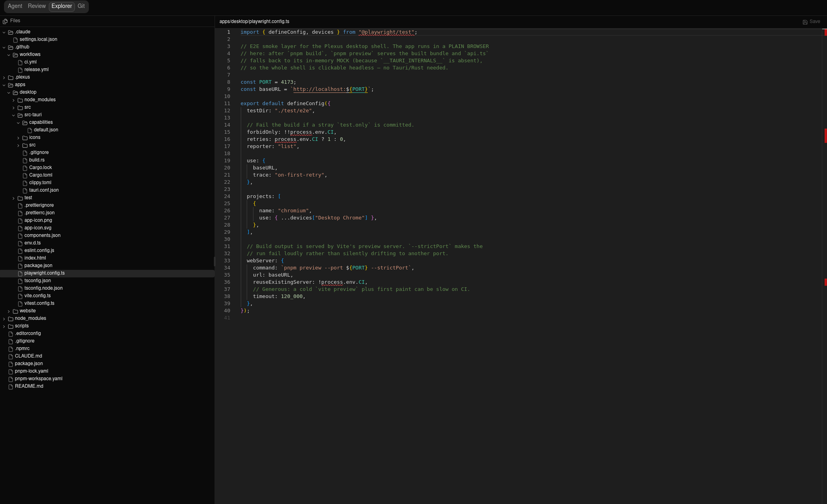Click the Files panel icon
Screen dimensions: 827x504
pos(5,21)
